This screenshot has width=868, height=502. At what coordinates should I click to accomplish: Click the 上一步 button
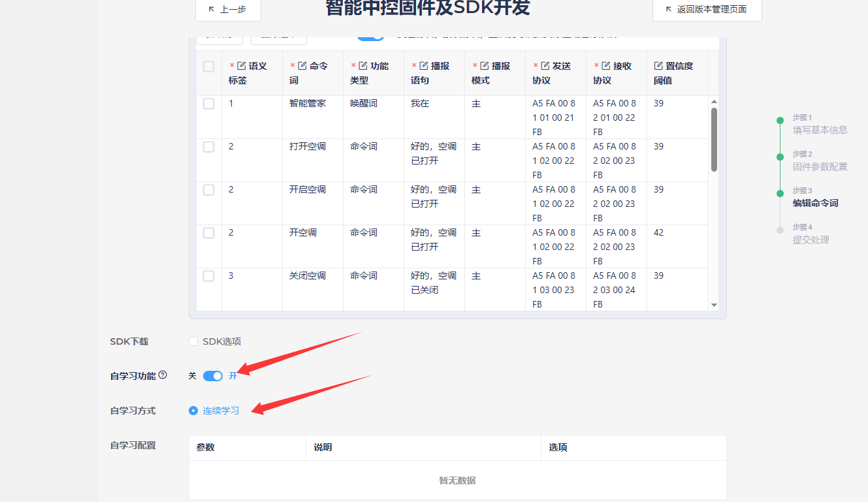pyautogui.click(x=228, y=10)
